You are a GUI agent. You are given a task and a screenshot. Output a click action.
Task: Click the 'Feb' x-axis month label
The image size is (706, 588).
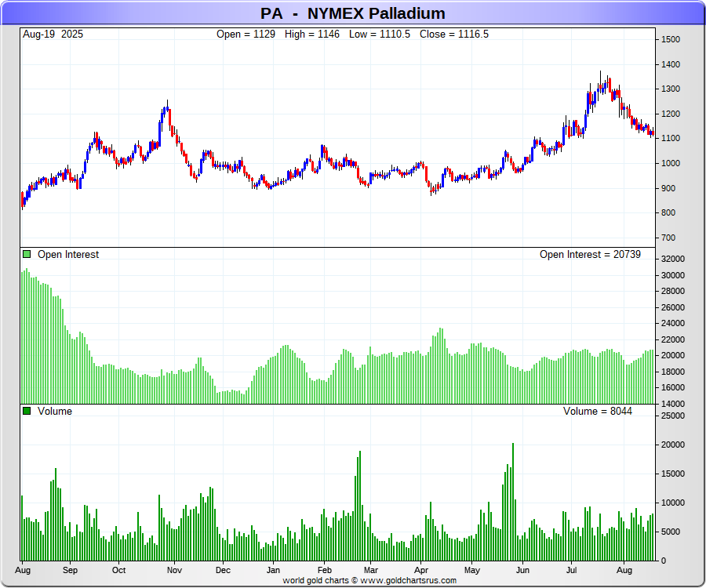click(x=324, y=570)
